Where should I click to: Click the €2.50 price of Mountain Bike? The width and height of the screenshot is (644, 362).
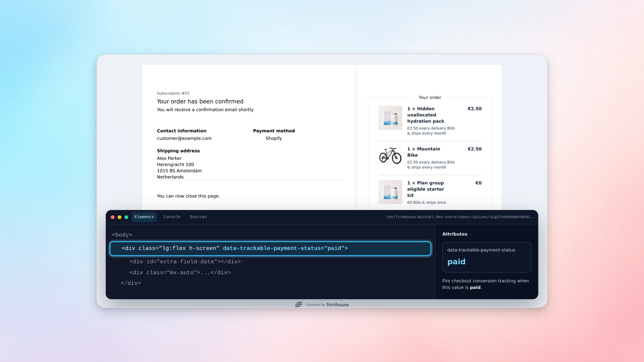point(475,149)
